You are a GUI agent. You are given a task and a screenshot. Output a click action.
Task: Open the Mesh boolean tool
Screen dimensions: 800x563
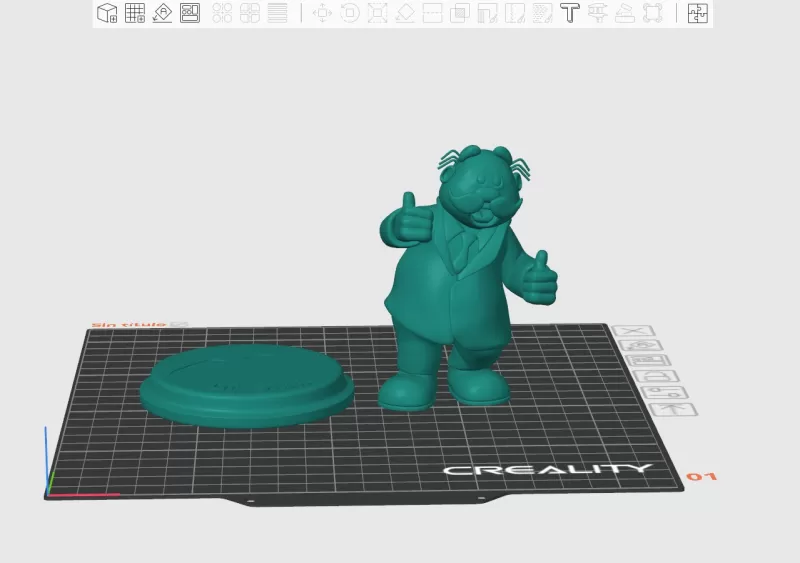click(460, 13)
